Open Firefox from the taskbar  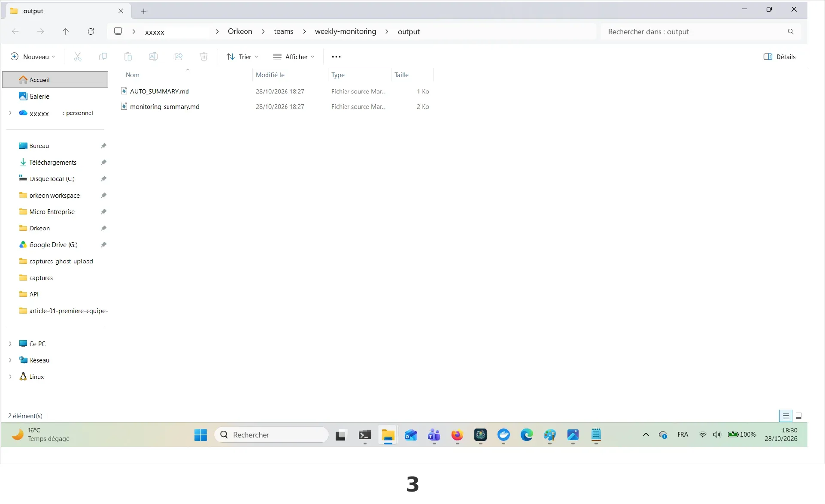457,435
